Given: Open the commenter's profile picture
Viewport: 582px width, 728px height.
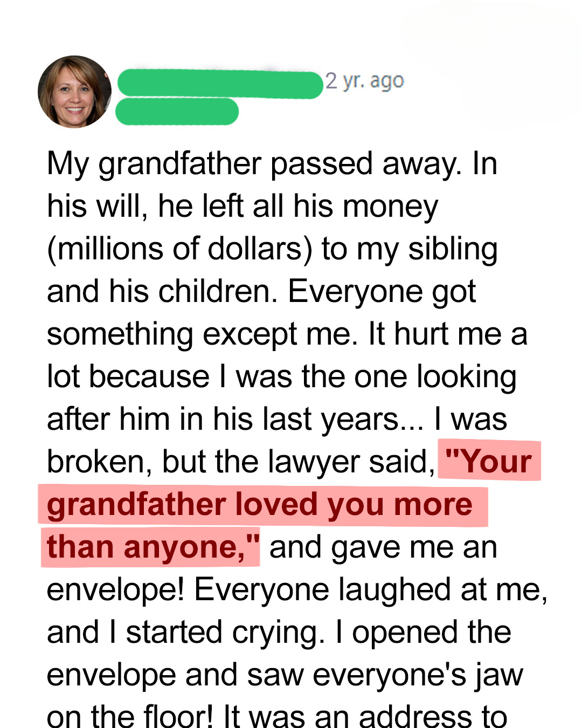Looking at the screenshot, I should (x=74, y=92).
